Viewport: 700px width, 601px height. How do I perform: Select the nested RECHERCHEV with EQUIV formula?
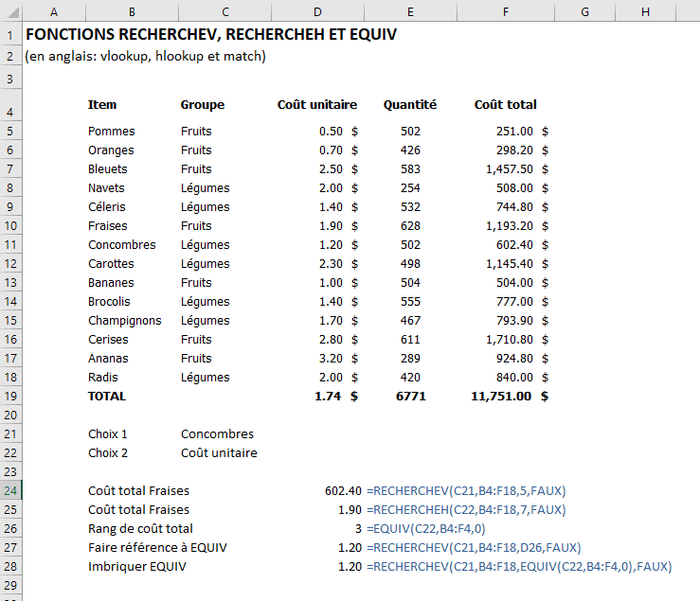pos(520,567)
